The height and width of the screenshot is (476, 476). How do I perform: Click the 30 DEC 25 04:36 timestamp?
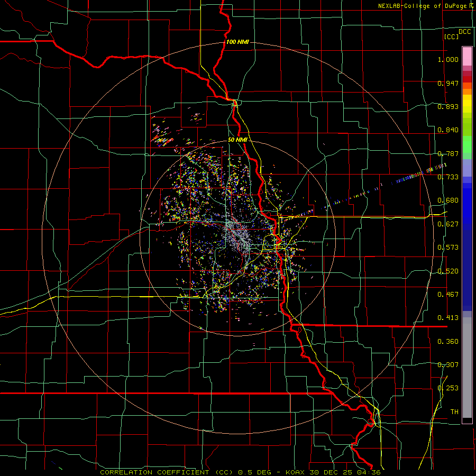point(345,472)
